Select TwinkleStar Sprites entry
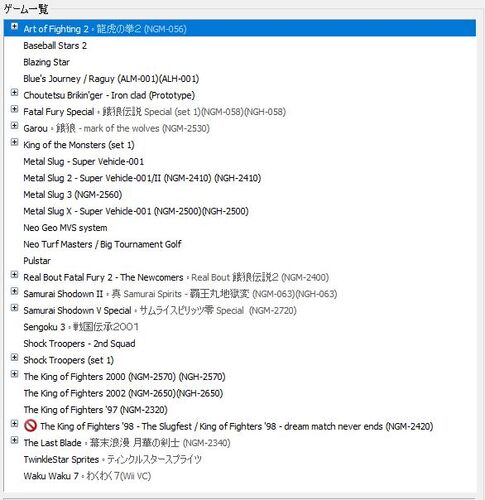 [x=112, y=460]
